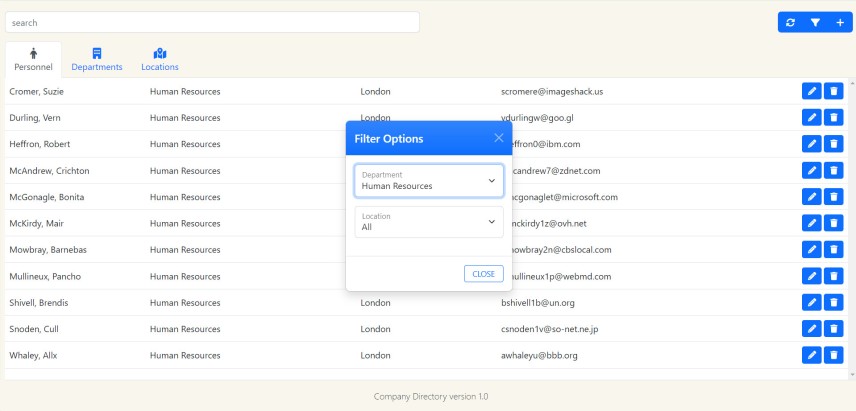
Task: Click the Company Directory version 1.0 footer
Action: tap(431, 396)
